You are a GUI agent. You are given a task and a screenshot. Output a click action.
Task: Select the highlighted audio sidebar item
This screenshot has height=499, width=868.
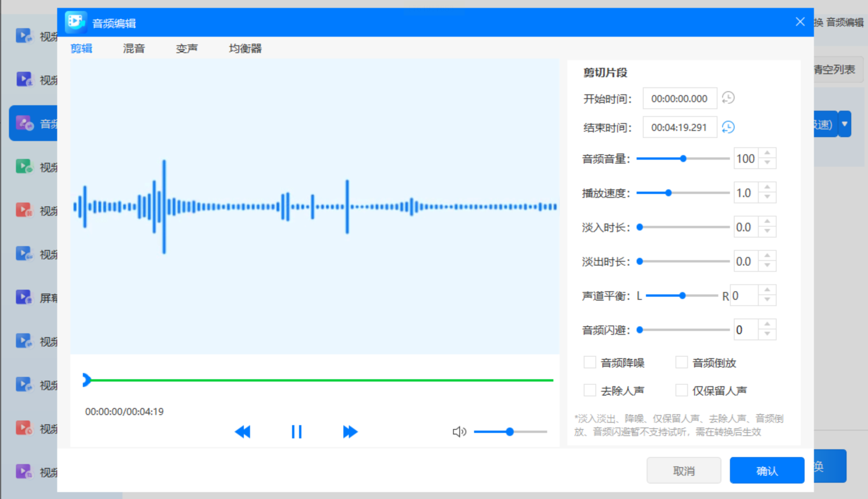(x=33, y=124)
